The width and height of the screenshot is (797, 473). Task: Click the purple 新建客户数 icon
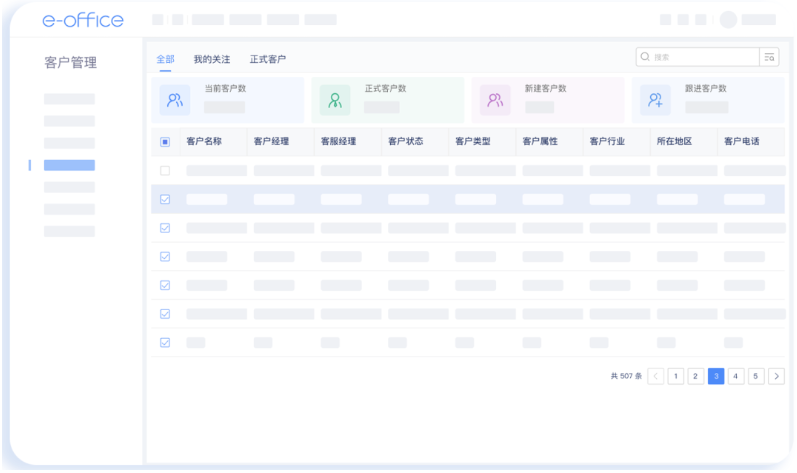(495, 99)
